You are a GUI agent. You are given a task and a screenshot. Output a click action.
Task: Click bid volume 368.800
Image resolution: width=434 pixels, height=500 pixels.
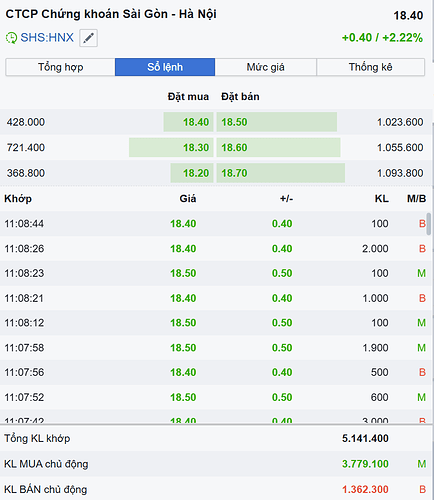click(x=26, y=173)
